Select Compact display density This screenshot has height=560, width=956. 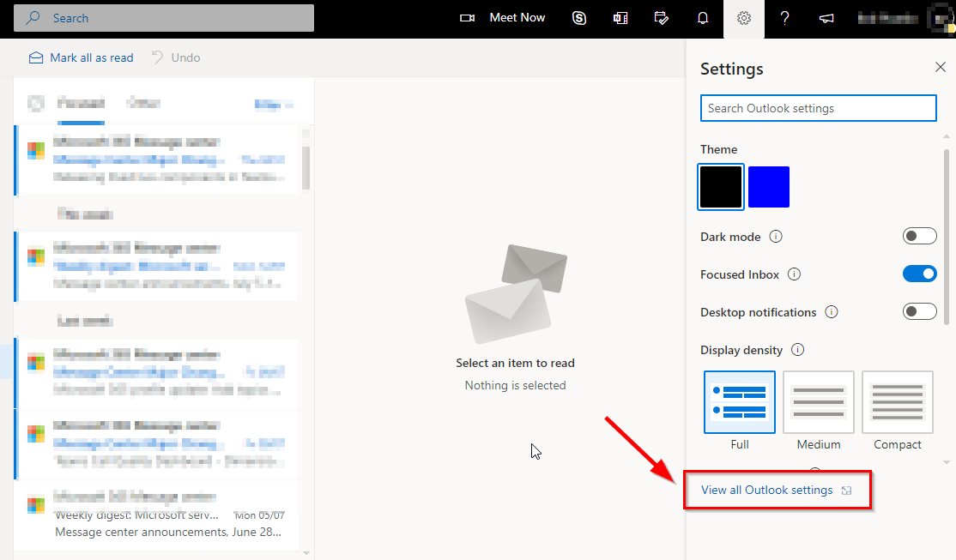click(897, 401)
